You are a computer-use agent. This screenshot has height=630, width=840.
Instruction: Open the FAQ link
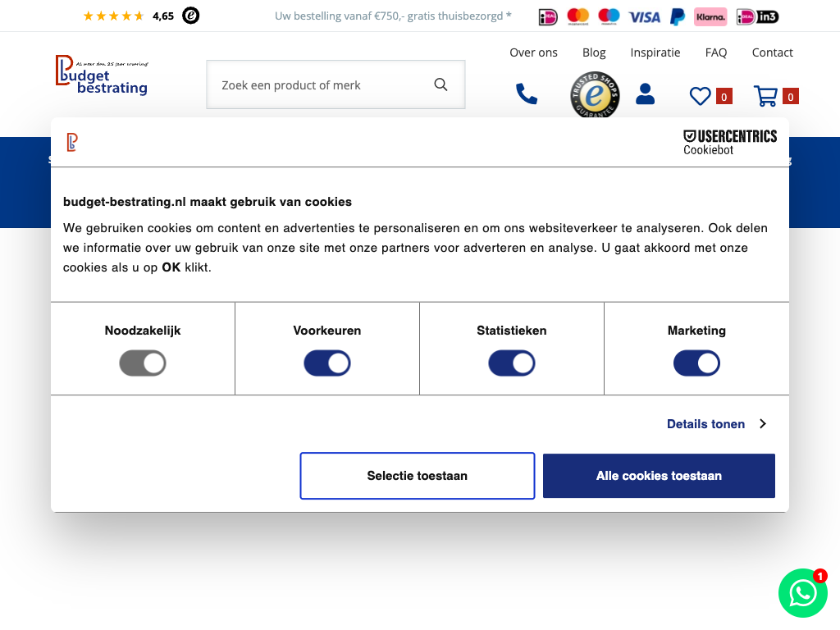coord(715,52)
